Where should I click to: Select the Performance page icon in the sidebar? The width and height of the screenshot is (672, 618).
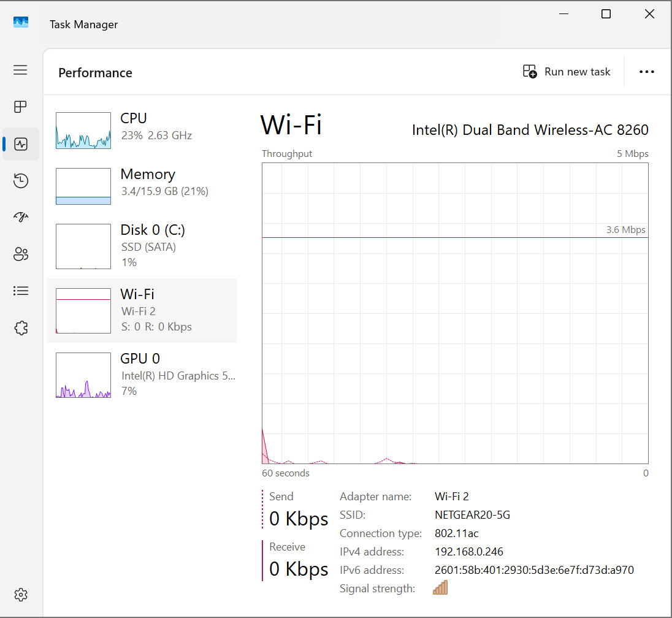point(21,144)
